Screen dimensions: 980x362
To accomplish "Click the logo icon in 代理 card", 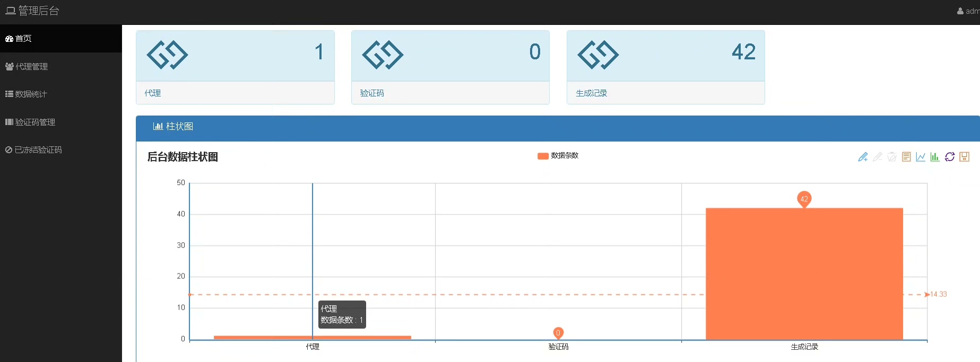I will (167, 55).
